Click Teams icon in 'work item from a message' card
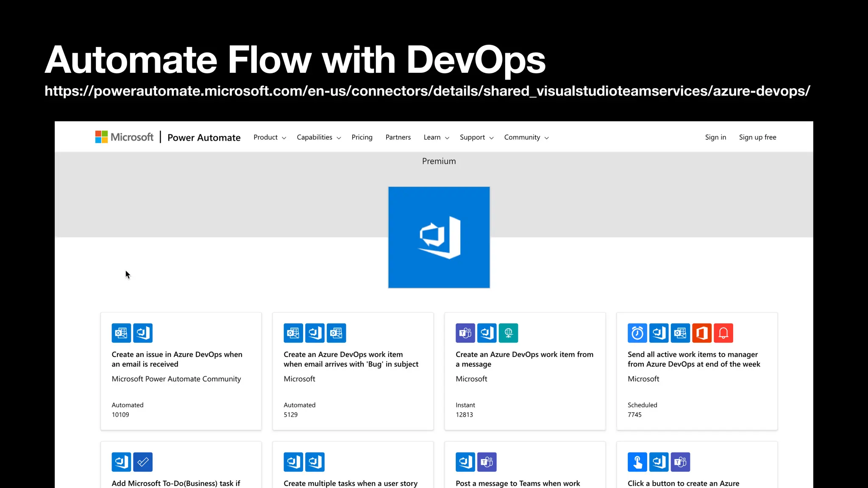The width and height of the screenshot is (868, 488). pyautogui.click(x=465, y=333)
